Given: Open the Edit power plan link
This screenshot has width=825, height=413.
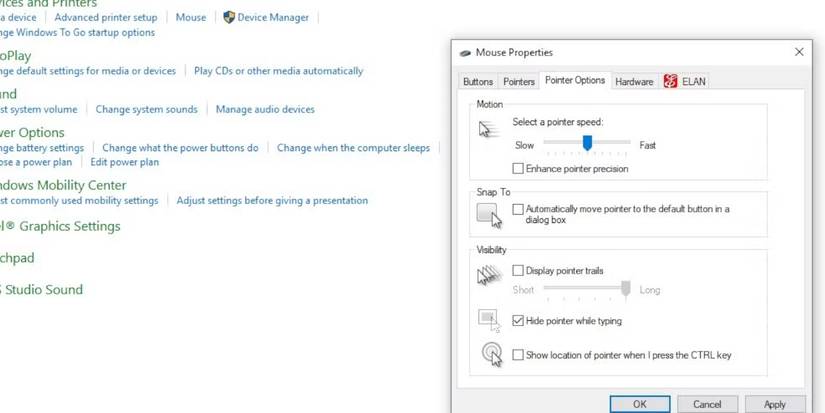Looking at the screenshot, I should 124,162.
